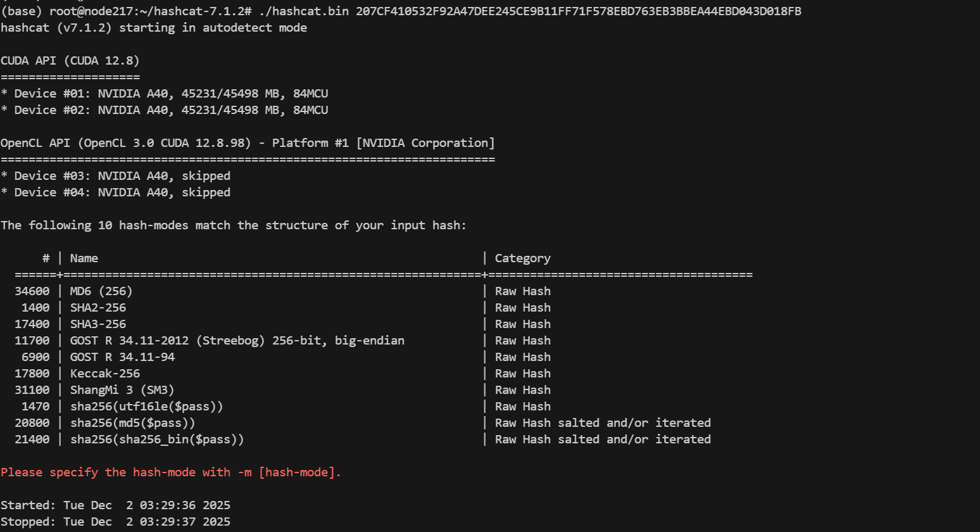Click the GOST R 34.11-2012 Streebog entry
This screenshot has width=980, height=532.
[237, 341]
